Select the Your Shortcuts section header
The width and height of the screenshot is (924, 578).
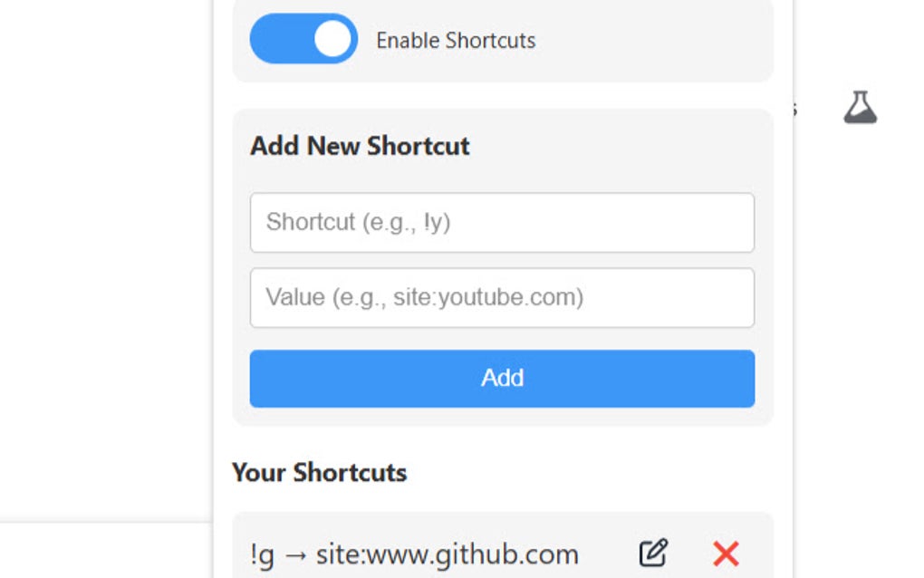click(319, 472)
